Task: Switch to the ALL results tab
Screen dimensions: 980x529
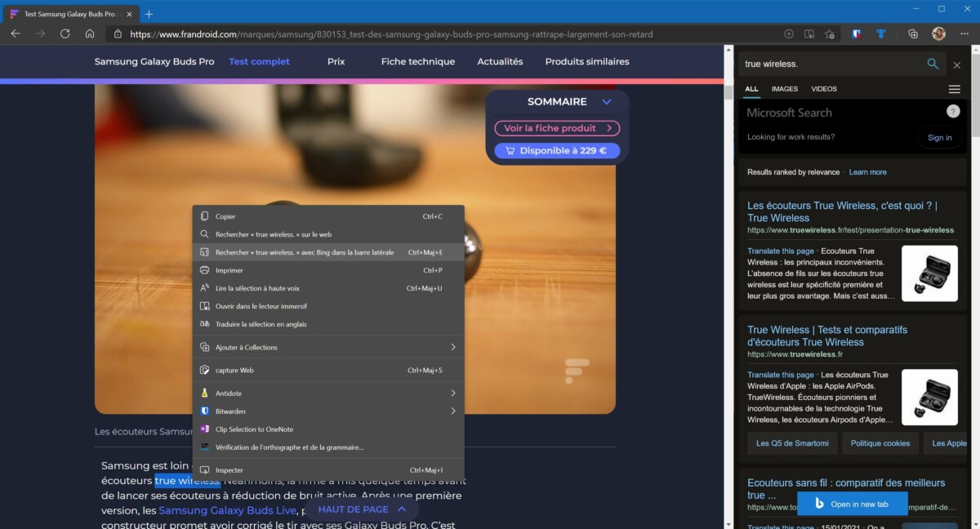Action: (x=751, y=89)
